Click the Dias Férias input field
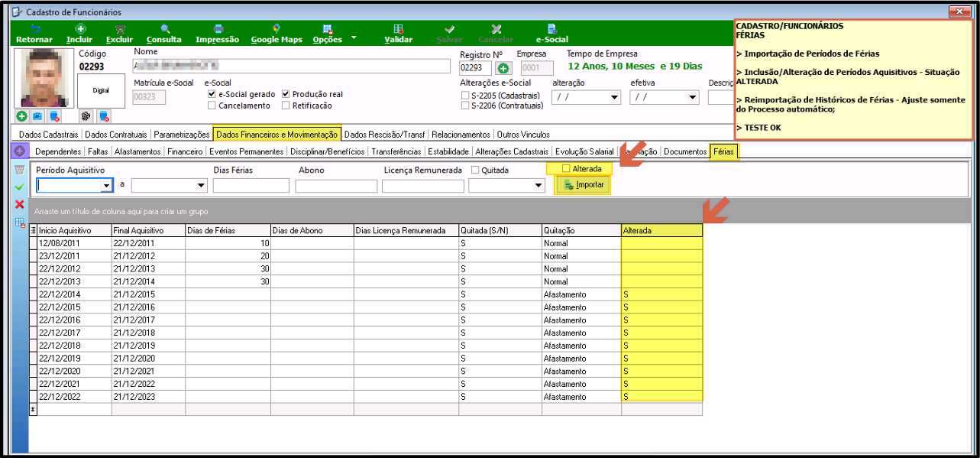 click(251, 185)
